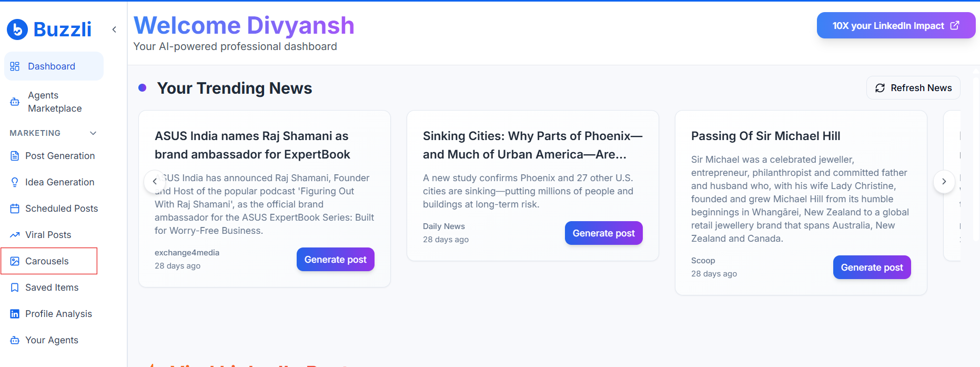Click the Your Agents robot icon
980x367 pixels.
click(14, 340)
